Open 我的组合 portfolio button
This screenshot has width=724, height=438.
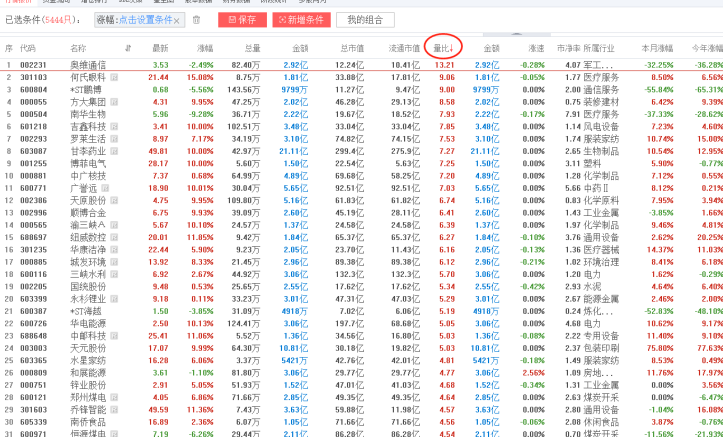point(365,20)
